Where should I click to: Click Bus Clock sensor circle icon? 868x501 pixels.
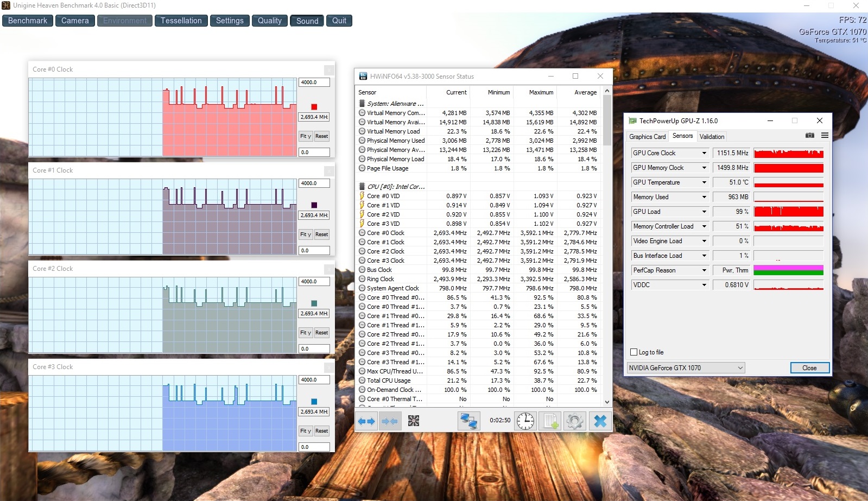tap(362, 270)
